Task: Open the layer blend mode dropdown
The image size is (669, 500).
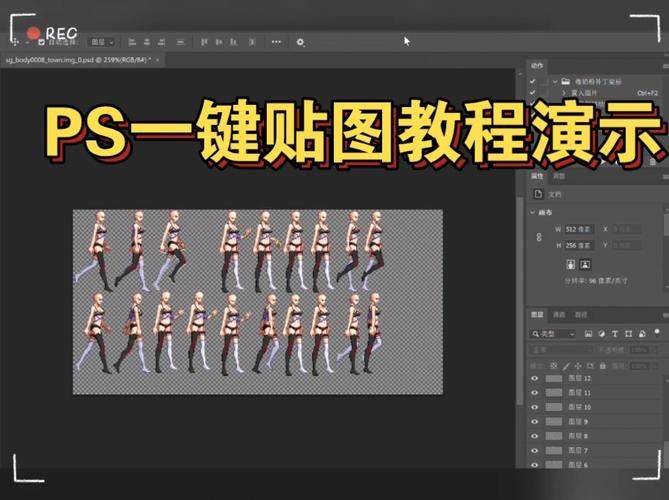Action: click(x=561, y=350)
